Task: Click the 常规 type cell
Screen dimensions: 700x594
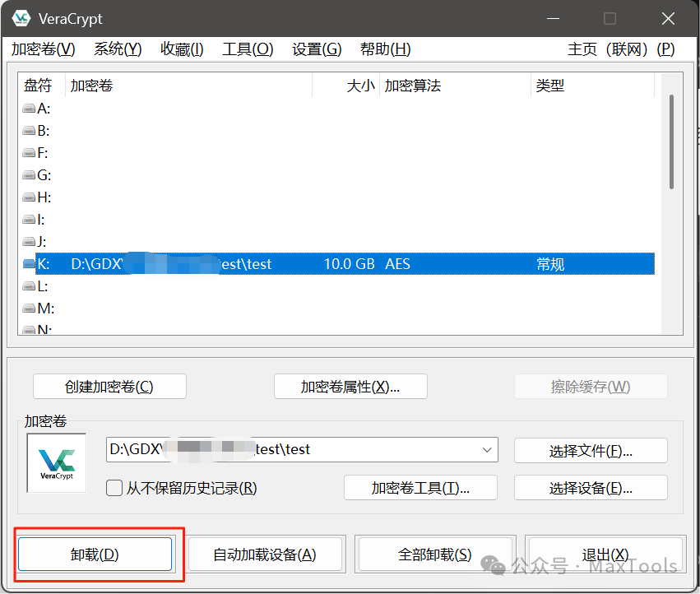Action: 550,264
